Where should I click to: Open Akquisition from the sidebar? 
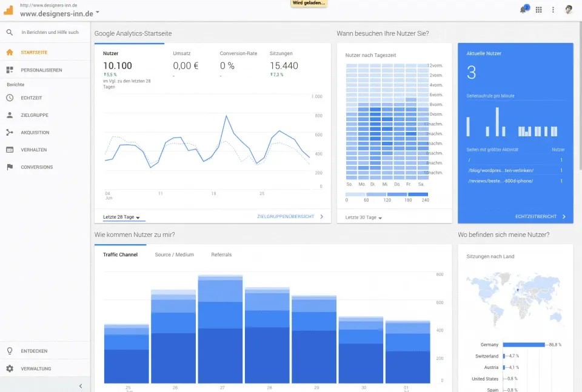pos(8,132)
